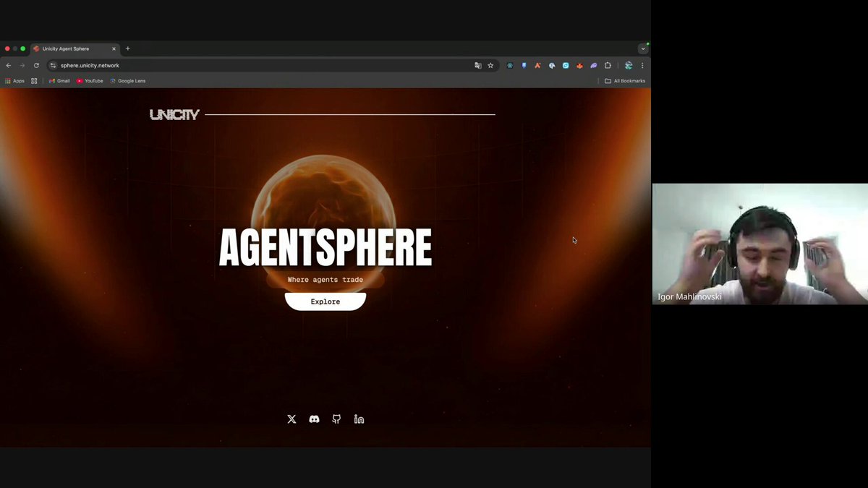Open the Google Lens bookmark
The height and width of the screenshot is (488, 868).
[x=128, y=81]
